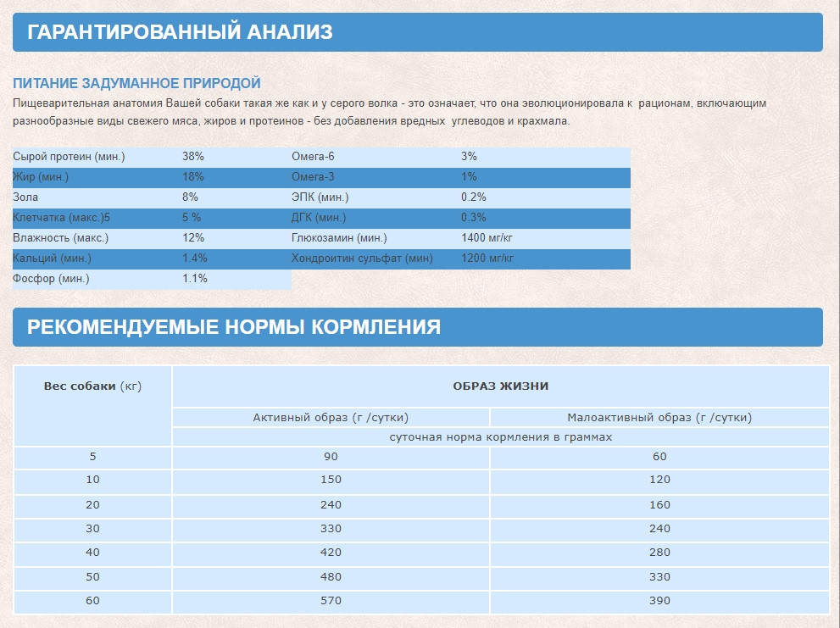This screenshot has width=840, height=628.
Task: Click the Клетчатка (макс.)5 label
Action: tap(61, 218)
